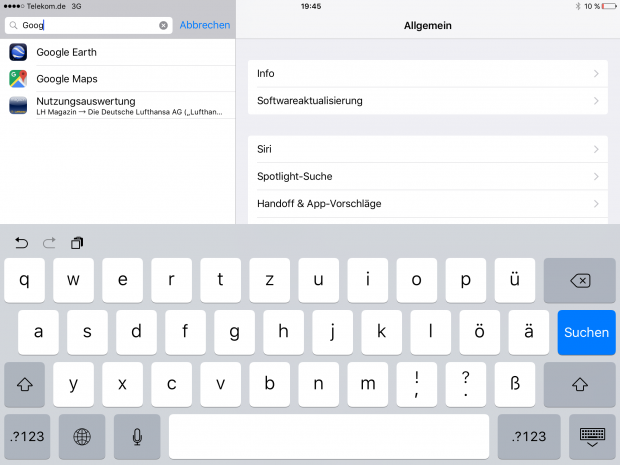Click the chevron on the Siri row
Viewport: 620px width, 465px height.
[x=596, y=149]
